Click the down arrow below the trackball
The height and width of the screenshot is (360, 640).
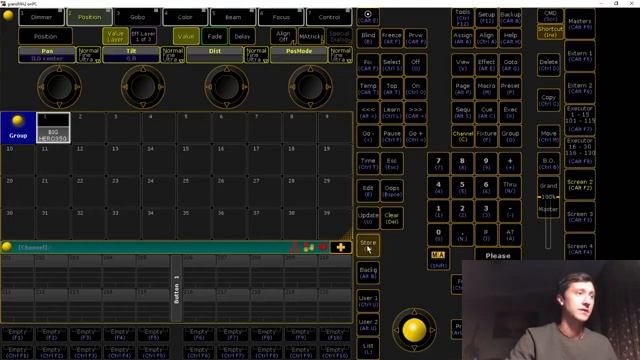point(414,348)
